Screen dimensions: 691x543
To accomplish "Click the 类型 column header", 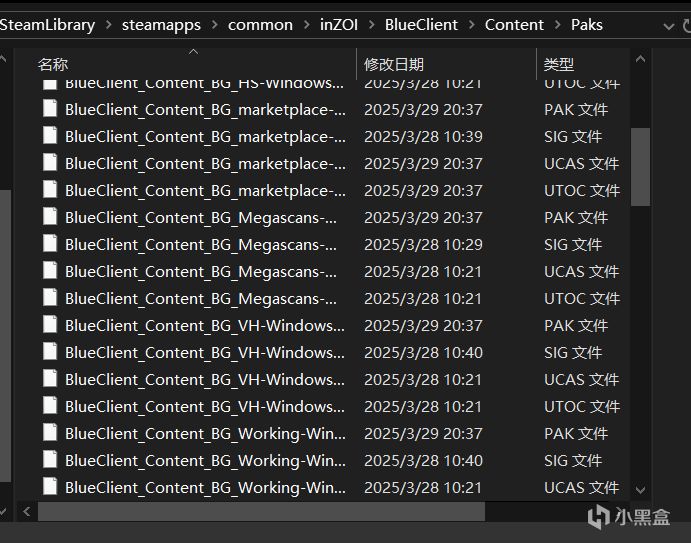I will tap(558, 64).
